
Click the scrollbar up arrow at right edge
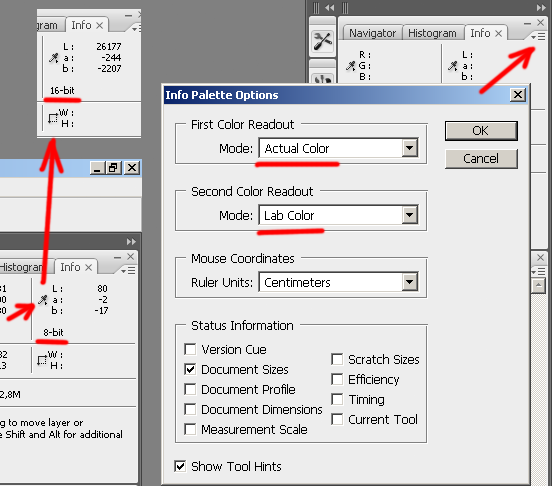coord(539,284)
